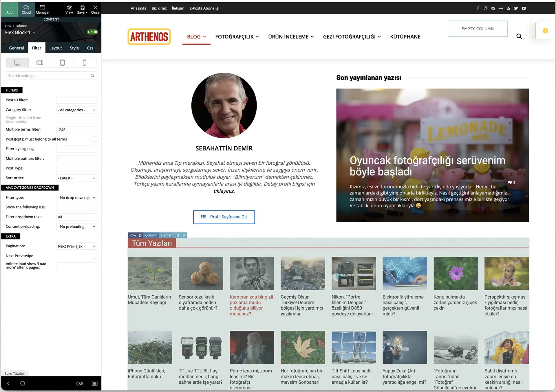Open the Facebook social link
The height and width of the screenshot is (392, 556).
tap(478, 8)
